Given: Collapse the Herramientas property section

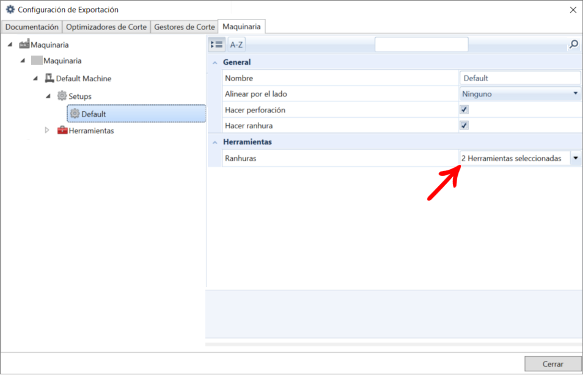Looking at the screenshot, I should tap(215, 142).
